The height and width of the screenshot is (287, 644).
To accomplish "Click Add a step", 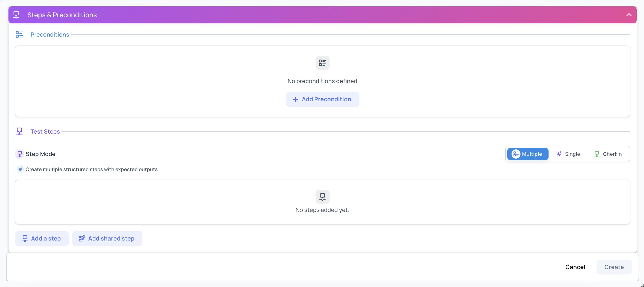I will pyautogui.click(x=41, y=238).
